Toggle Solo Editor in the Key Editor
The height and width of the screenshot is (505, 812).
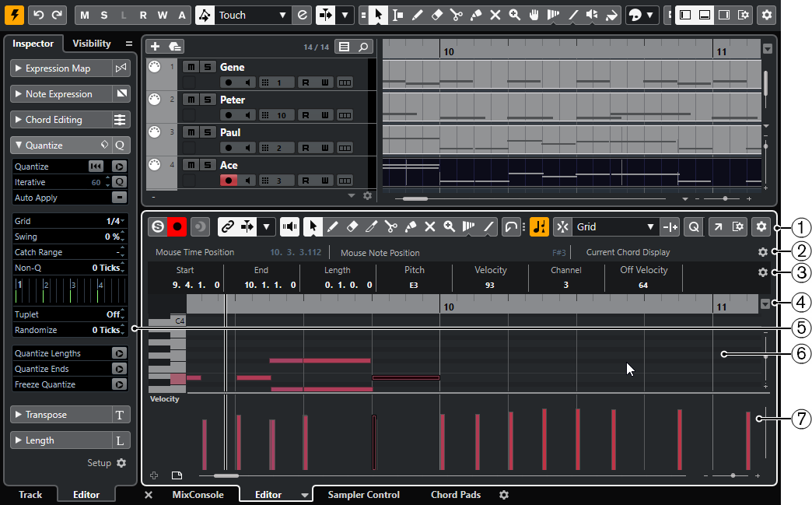(158, 226)
